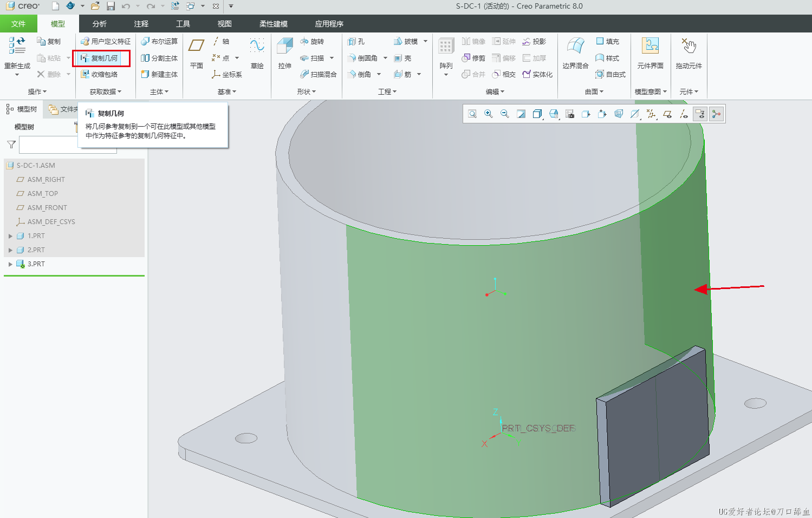812x518 pixels.
Task: Click the Windows switch icon in title bar
Action: coord(190,6)
